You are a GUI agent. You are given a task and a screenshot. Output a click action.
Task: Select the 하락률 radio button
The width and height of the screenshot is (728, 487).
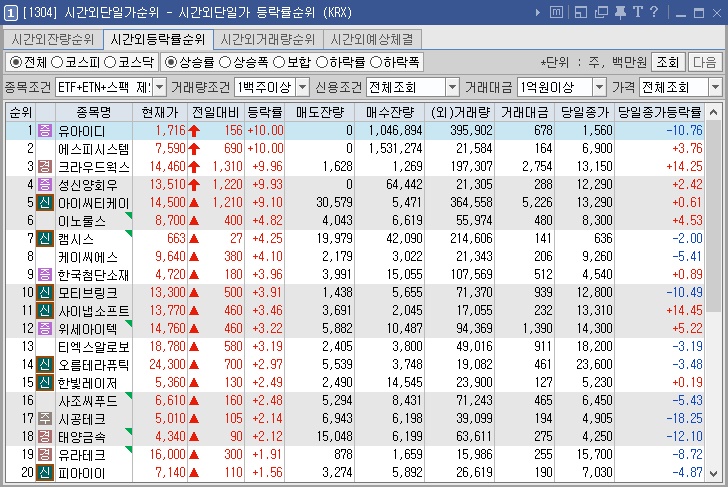click(x=322, y=62)
